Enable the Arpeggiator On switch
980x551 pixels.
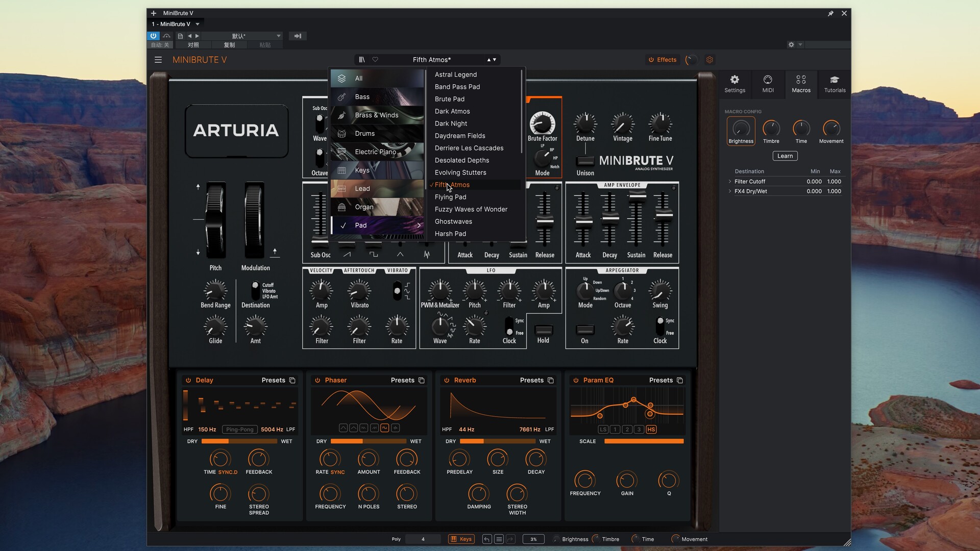(x=585, y=330)
